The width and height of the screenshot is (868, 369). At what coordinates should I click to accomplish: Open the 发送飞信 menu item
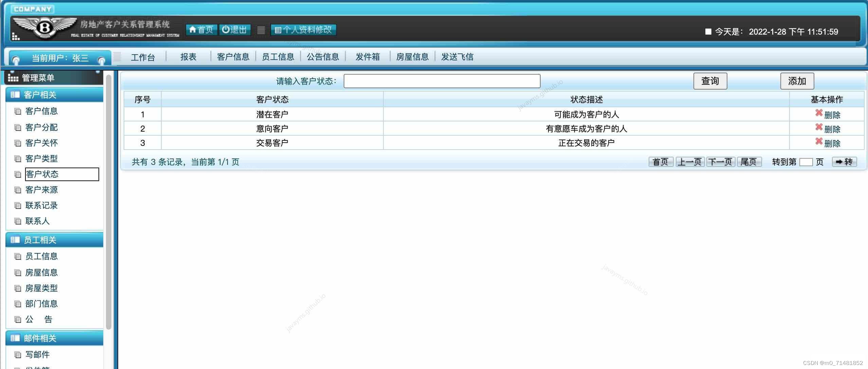click(x=457, y=57)
